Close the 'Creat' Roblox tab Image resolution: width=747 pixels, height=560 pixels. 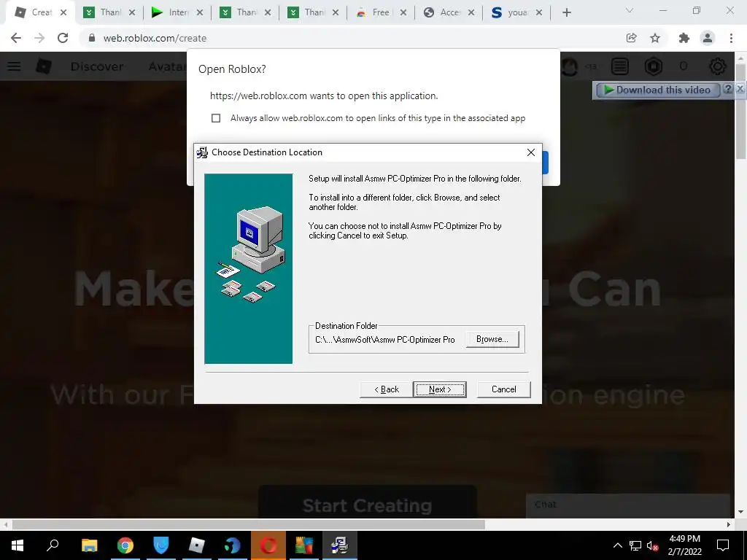63,12
